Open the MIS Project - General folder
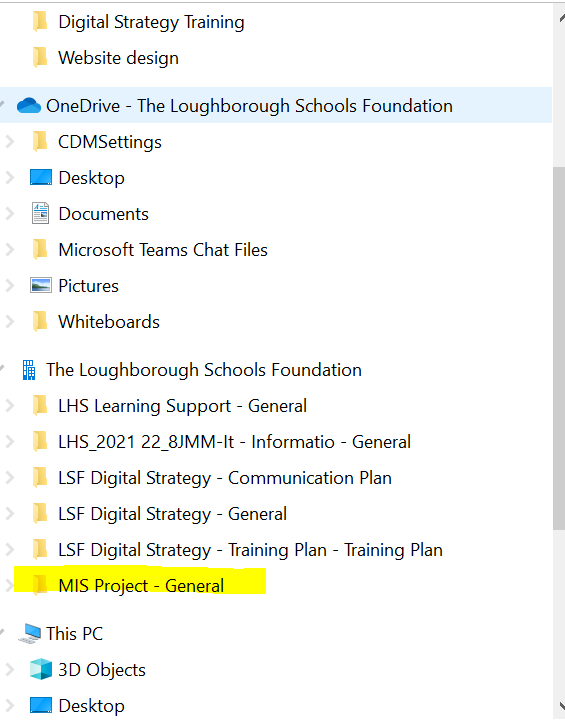This screenshot has height=724, width=565. click(141, 585)
